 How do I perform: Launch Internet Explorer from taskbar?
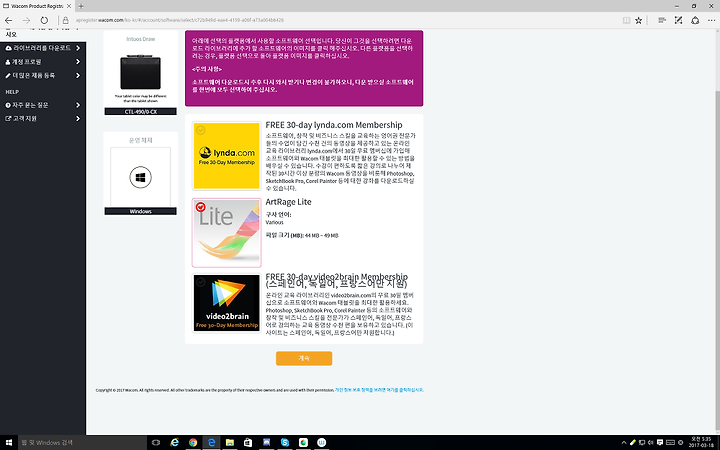click(174, 443)
